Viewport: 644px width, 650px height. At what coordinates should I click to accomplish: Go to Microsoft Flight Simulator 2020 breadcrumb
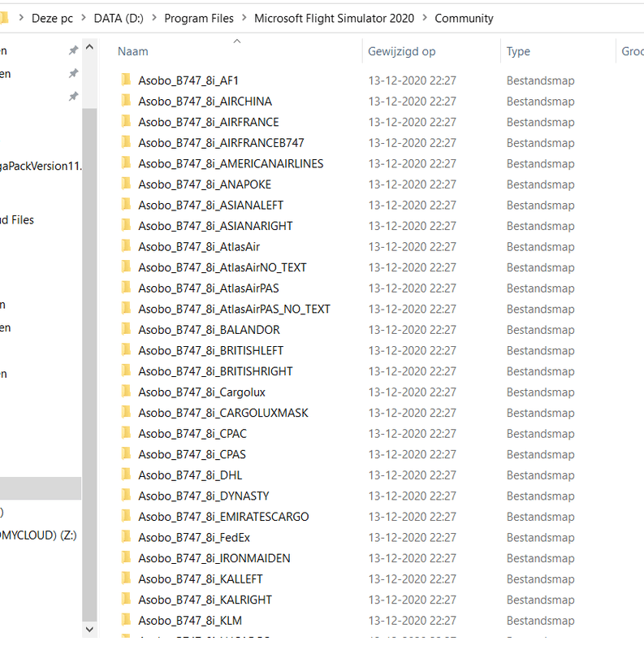click(334, 19)
